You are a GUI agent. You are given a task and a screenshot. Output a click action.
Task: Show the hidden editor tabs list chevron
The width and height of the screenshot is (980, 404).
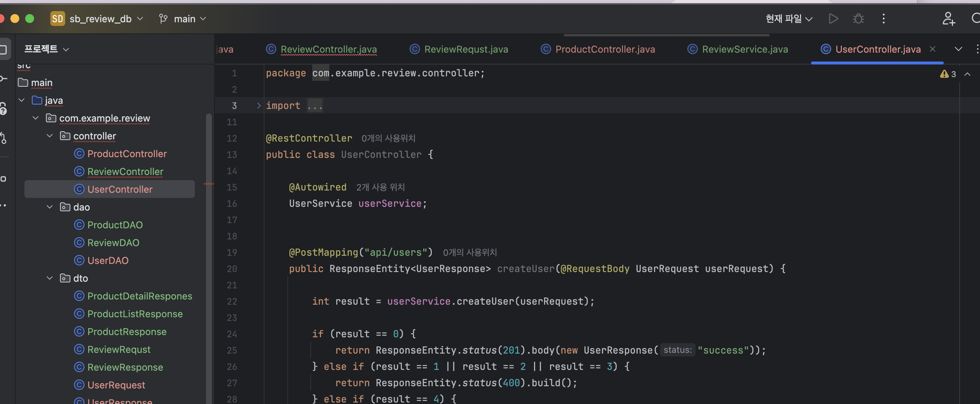pos(958,49)
